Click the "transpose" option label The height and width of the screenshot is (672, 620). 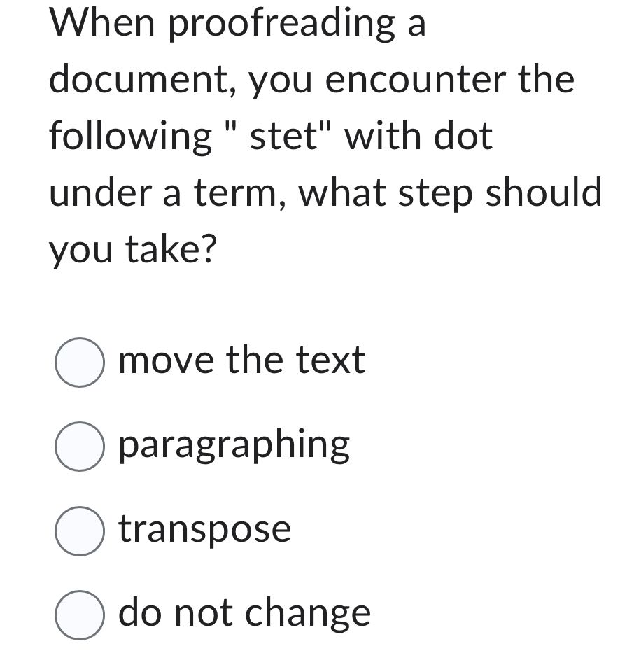click(205, 530)
